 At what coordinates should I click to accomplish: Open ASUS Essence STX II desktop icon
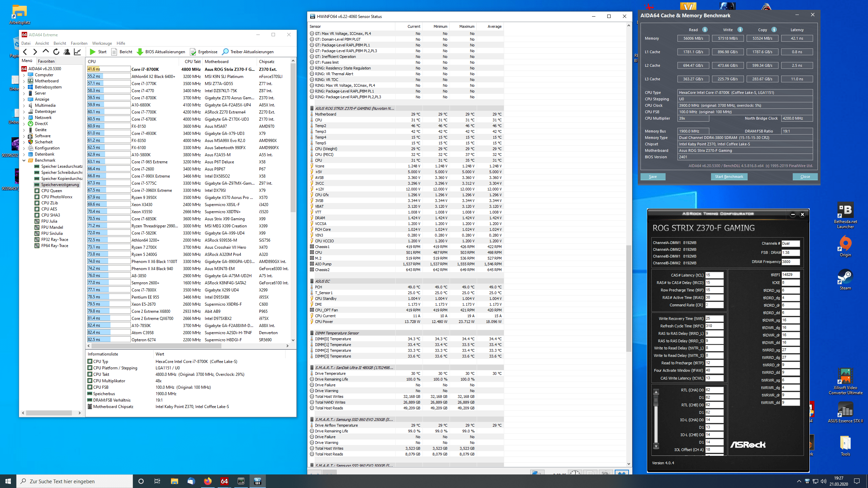pos(845,412)
